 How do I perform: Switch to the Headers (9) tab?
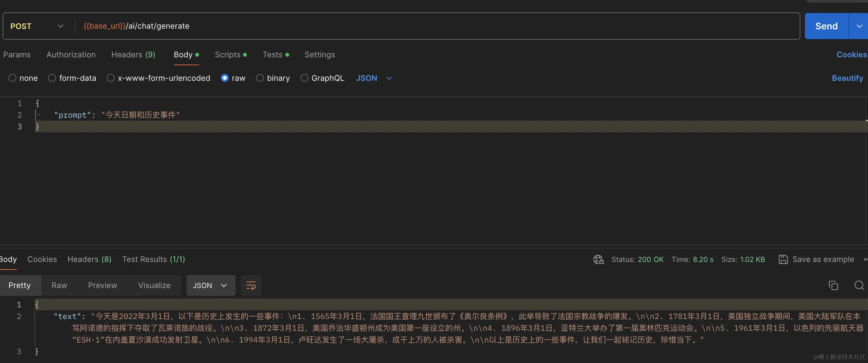point(133,54)
